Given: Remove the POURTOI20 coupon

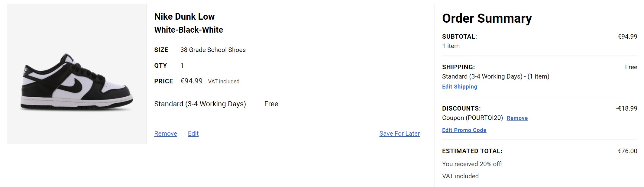Looking at the screenshot, I should point(517,118).
